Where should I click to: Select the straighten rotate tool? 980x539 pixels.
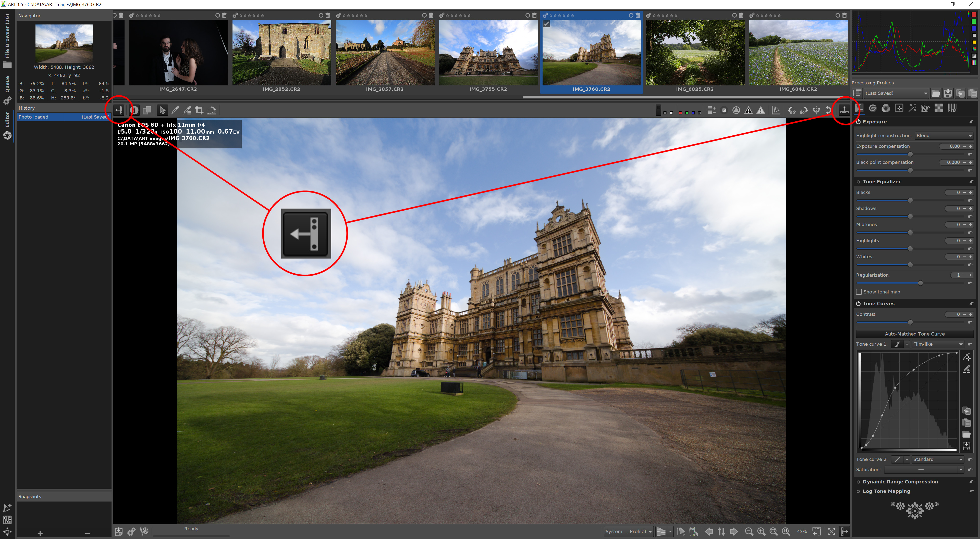point(212,110)
